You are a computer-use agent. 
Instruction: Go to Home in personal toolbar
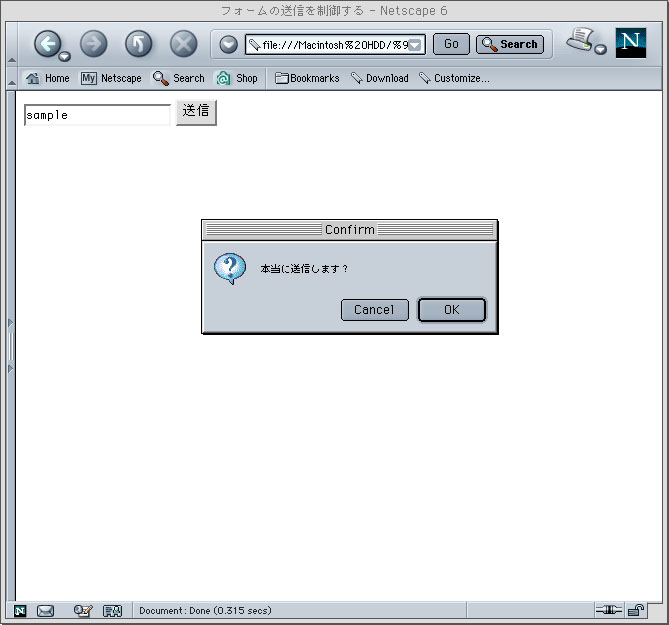(x=47, y=78)
